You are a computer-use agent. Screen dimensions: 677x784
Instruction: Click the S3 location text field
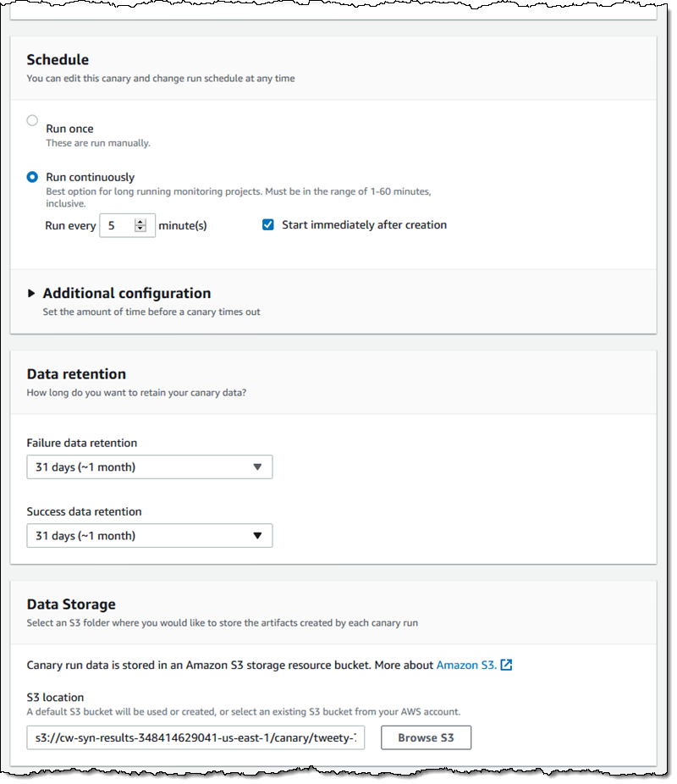pos(195,737)
